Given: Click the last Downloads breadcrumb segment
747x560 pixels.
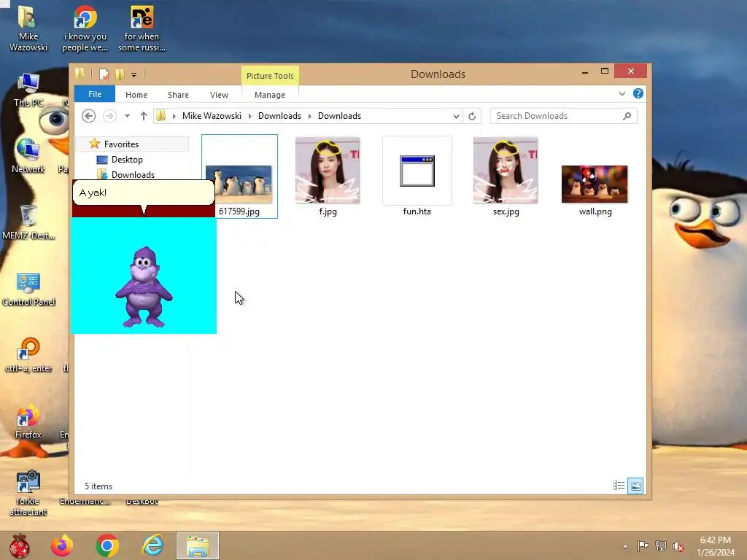Looking at the screenshot, I should [340, 116].
